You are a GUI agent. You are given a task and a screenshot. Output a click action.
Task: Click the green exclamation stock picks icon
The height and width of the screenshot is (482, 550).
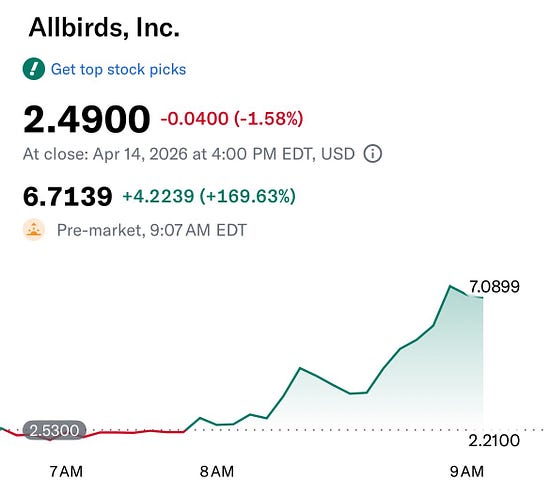click(x=34, y=69)
